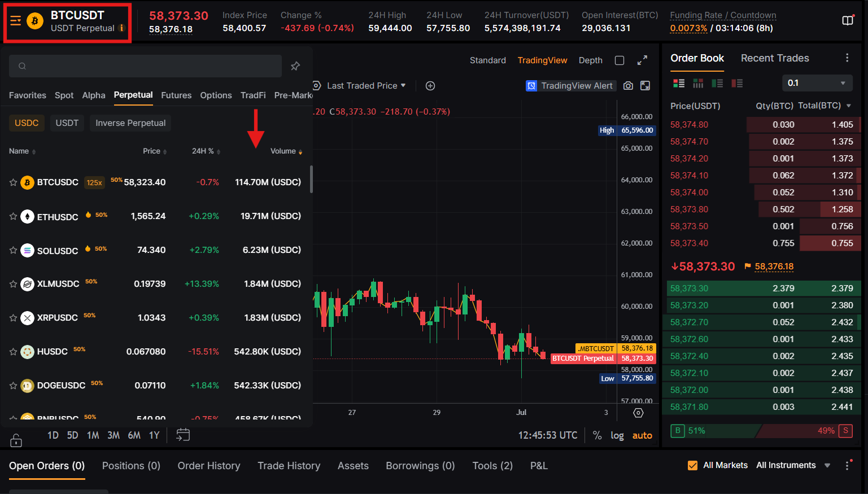Click the lock icon below the market list
The width and height of the screenshot is (868, 494).
pyautogui.click(x=16, y=440)
